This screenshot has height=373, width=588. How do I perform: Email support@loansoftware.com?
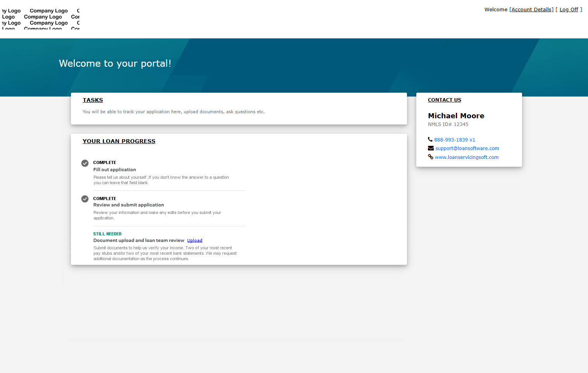point(467,148)
